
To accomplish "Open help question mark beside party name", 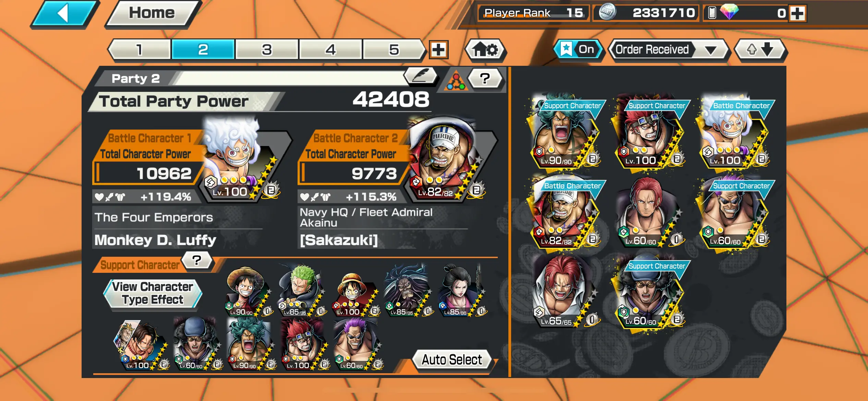I will [485, 79].
